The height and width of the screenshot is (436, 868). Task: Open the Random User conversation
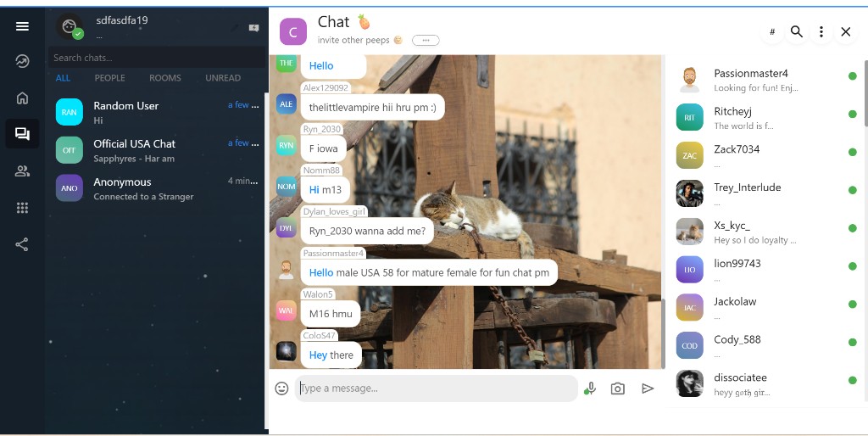[157, 112]
